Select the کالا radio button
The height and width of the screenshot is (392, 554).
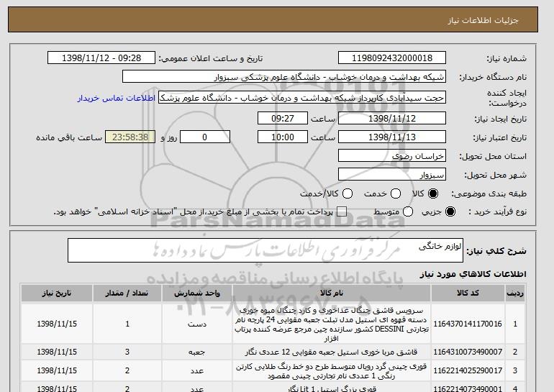pos(433,193)
